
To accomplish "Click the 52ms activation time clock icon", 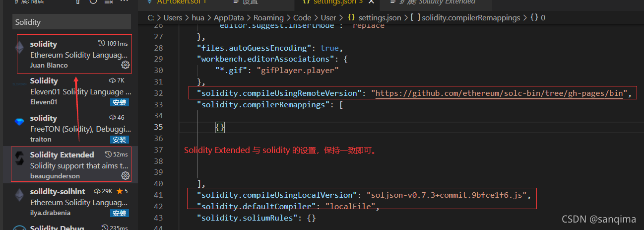I will 109,154.
